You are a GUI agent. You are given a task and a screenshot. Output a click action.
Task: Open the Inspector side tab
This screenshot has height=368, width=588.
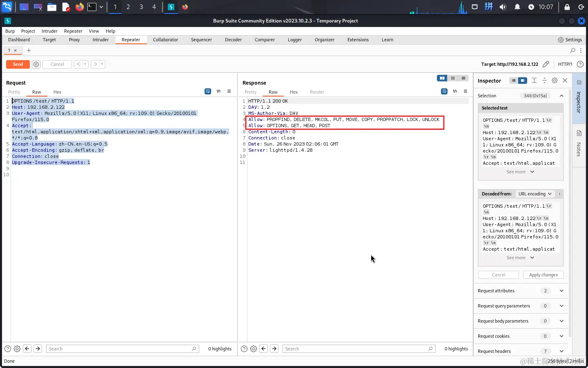[x=579, y=98]
